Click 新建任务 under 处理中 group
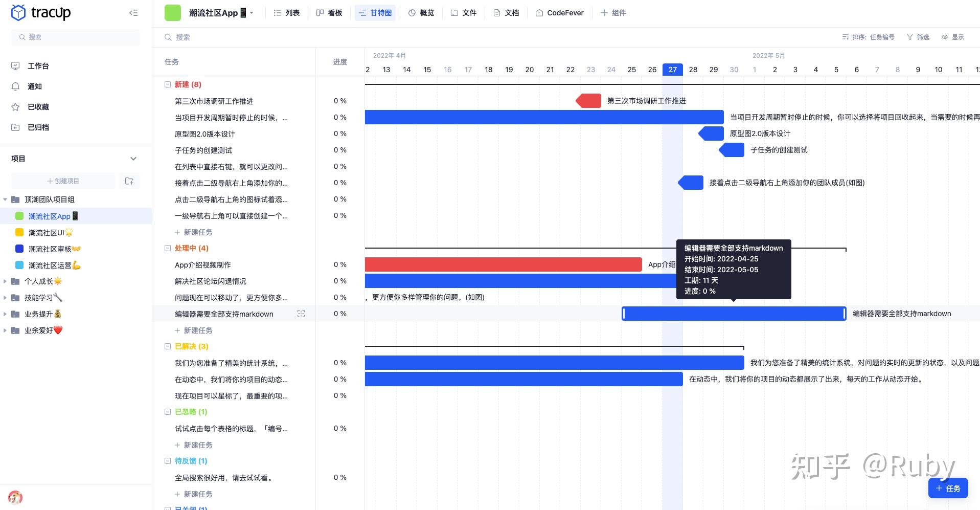This screenshot has width=980, height=510. [x=194, y=330]
